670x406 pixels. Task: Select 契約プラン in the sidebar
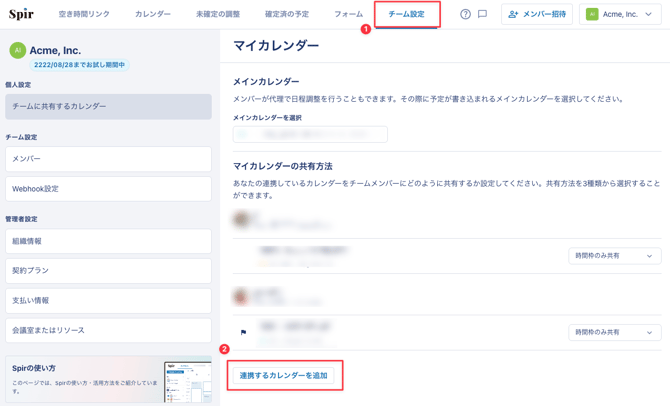108,271
